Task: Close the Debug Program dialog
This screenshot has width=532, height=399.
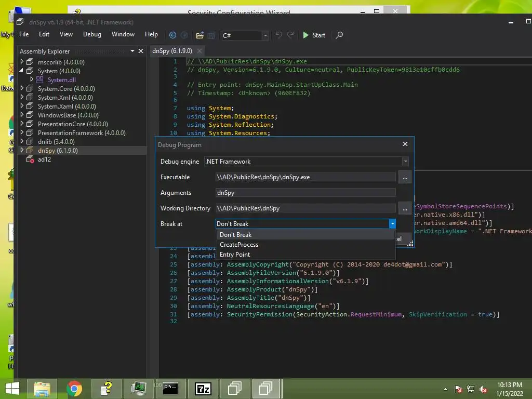Action: pos(405,144)
